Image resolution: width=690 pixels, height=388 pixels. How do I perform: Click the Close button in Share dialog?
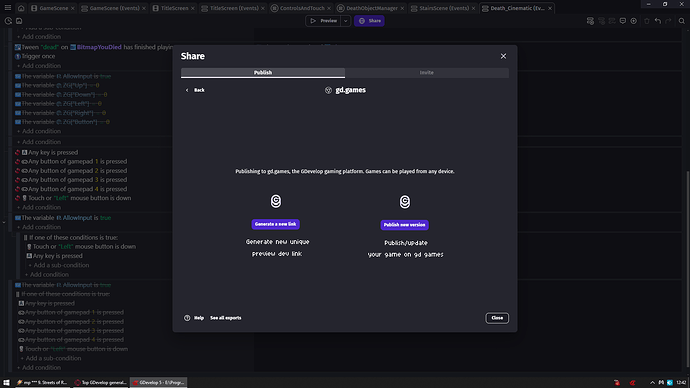497,318
